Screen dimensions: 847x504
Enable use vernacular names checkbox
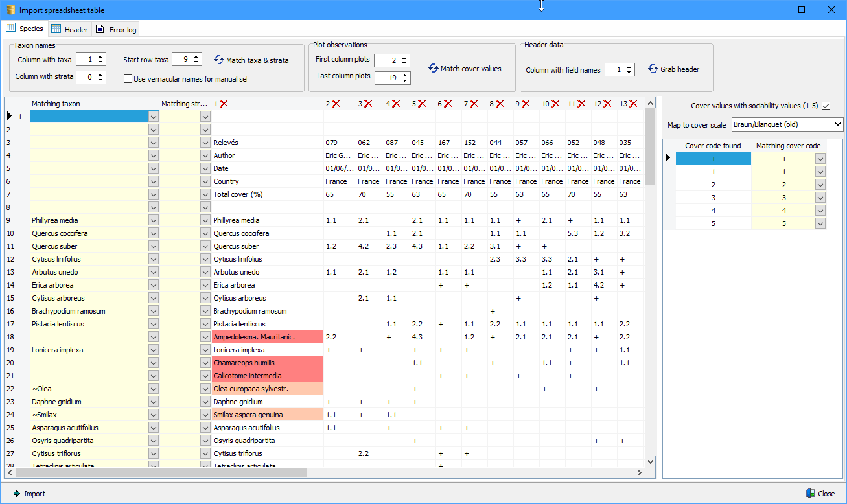(128, 79)
